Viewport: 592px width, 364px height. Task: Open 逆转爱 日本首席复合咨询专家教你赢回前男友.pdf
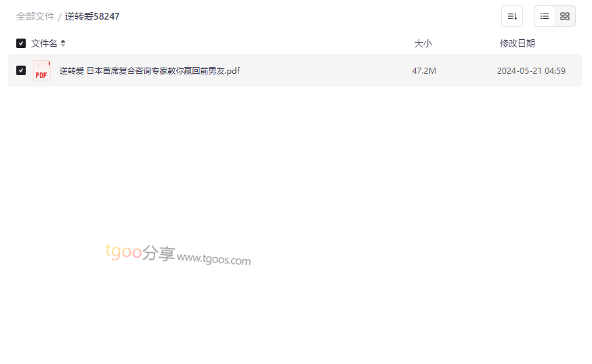(x=150, y=71)
